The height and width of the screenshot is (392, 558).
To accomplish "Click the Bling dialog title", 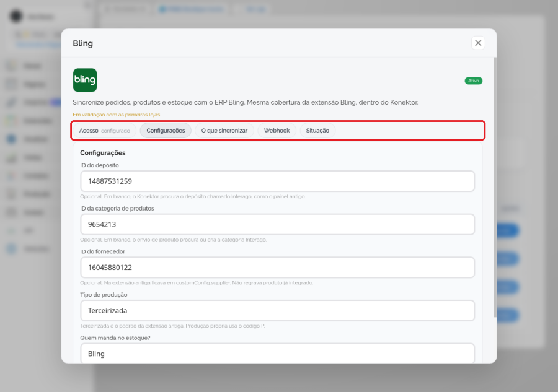I will (82, 43).
